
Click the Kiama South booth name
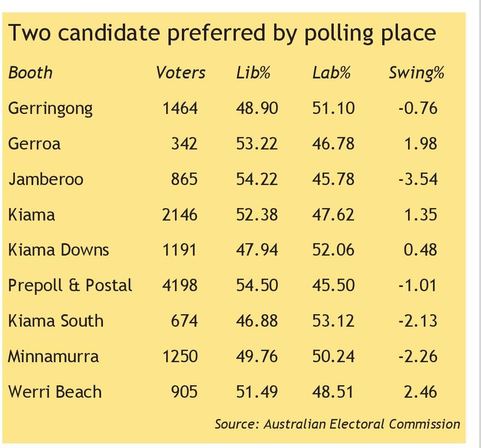[x=56, y=321]
